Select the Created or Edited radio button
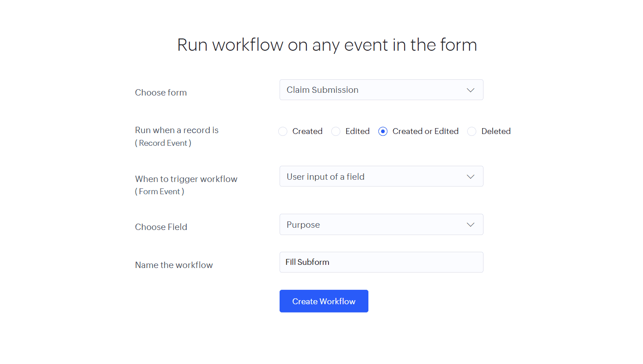 click(x=383, y=132)
